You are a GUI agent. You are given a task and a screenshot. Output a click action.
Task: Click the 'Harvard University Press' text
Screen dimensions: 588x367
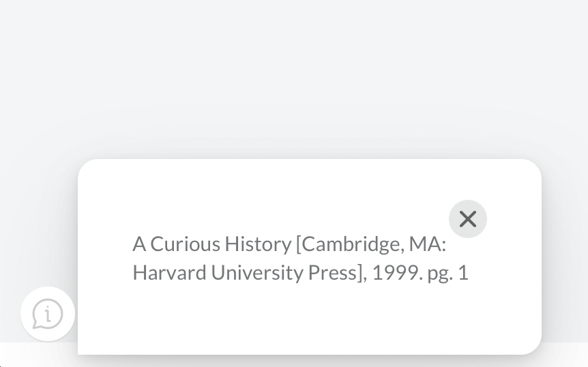point(246,273)
